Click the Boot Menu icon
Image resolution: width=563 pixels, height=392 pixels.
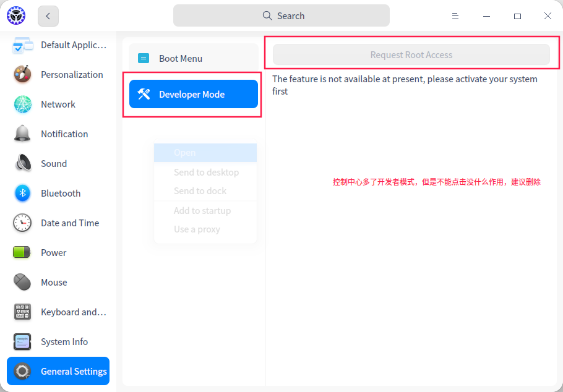pyautogui.click(x=144, y=58)
